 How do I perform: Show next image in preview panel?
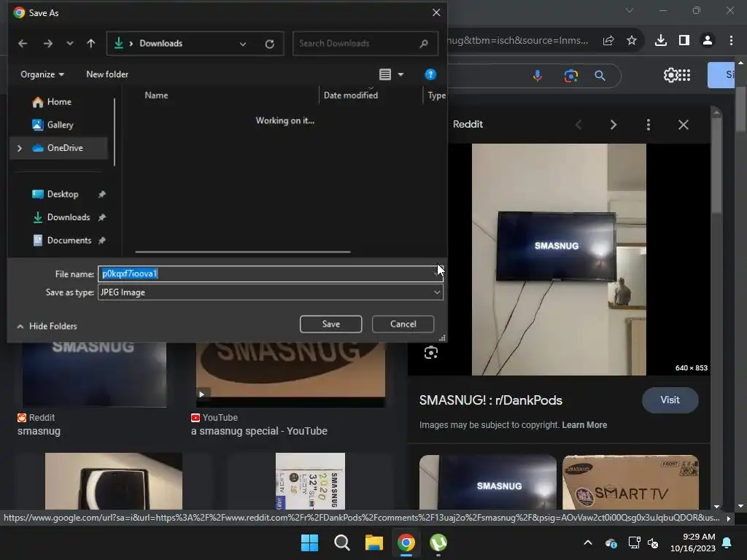click(x=614, y=125)
